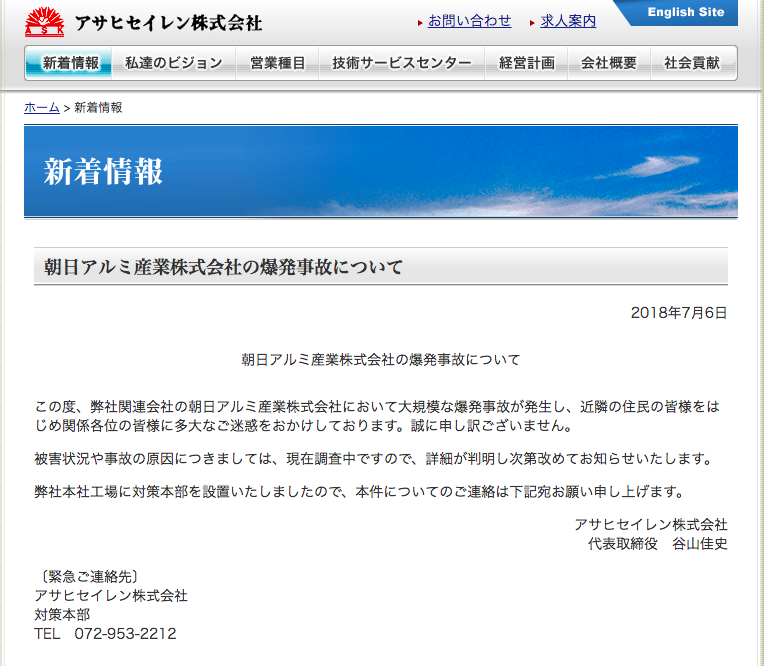
Task: Click the signature line アサヒセイレン株式会社 at right
Action: coord(650,525)
